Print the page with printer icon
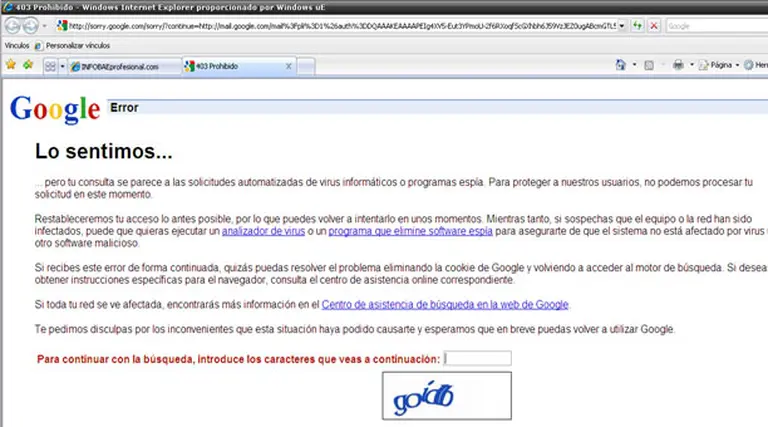The image size is (768, 427). pyautogui.click(x=678, y=65)
